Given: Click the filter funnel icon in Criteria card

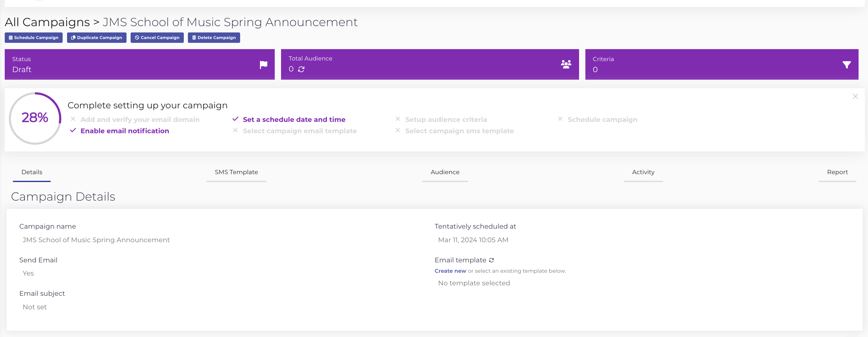Looking at the screenshot, I should [846, 65].
